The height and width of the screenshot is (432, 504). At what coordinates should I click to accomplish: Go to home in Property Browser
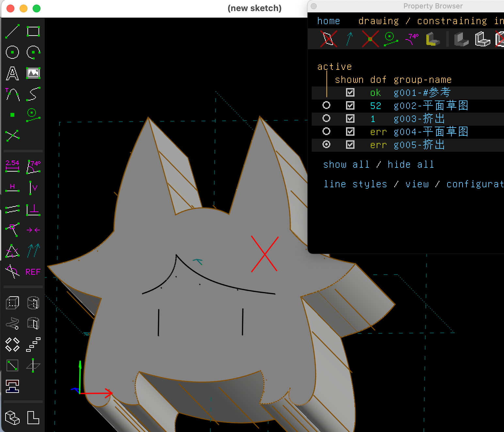point(328,21)
